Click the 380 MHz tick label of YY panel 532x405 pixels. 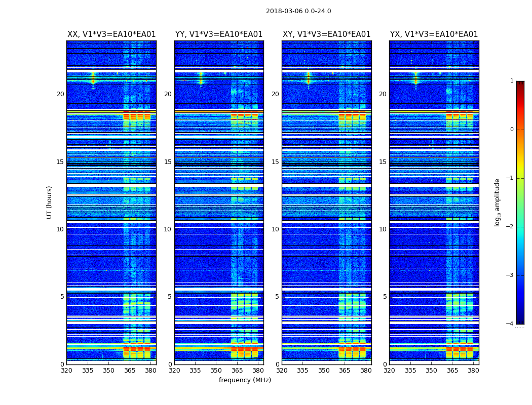258,371
